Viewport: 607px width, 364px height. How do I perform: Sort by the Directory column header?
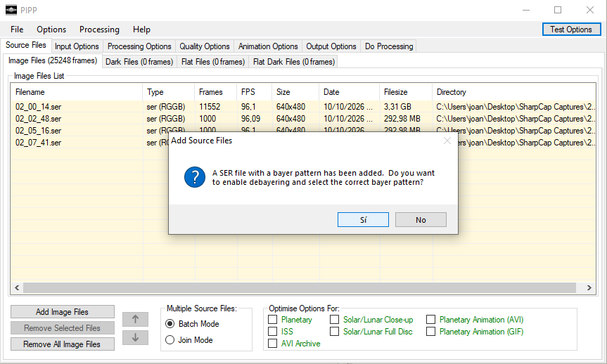514,92
